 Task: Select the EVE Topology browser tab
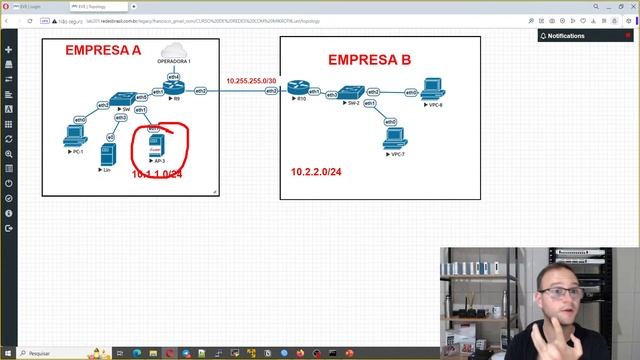[98, 7]
